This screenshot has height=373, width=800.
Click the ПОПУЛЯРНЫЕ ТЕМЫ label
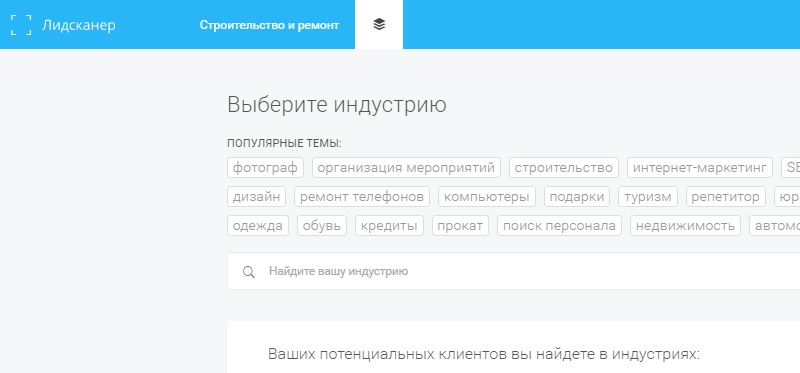pos(284,144)
